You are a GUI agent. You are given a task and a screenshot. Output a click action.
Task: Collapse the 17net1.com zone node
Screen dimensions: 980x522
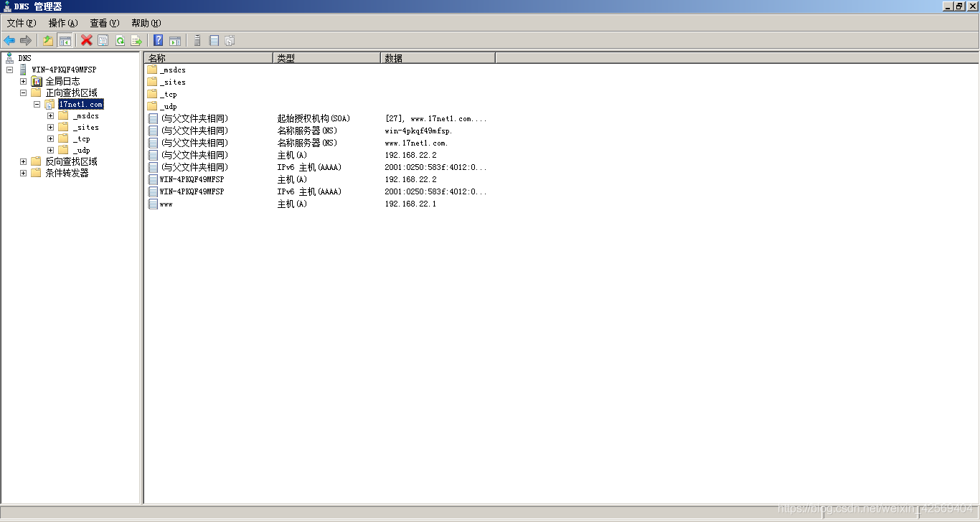(x=37, y=104)
